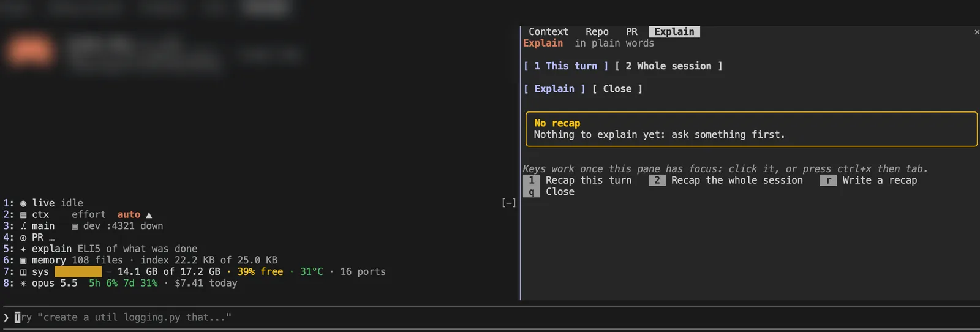
Task: Click the '1' key hint for Recap this turn
Action: point(532,181)
